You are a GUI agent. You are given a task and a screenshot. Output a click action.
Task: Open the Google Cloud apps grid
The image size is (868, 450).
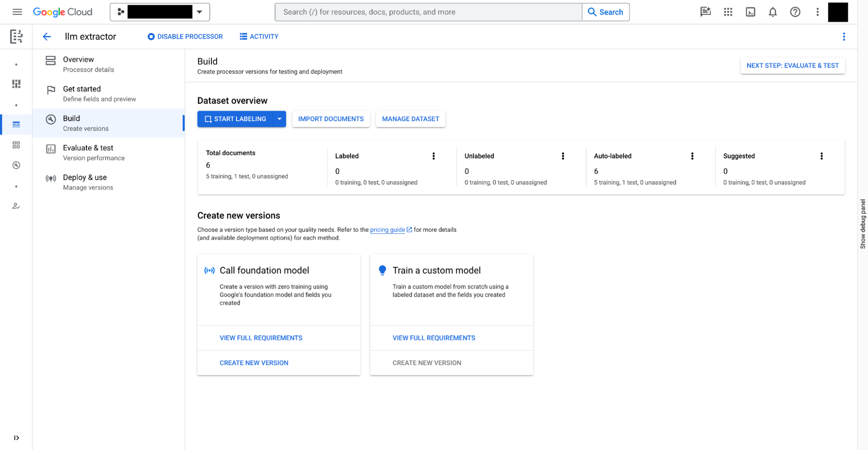click(728, 12)
